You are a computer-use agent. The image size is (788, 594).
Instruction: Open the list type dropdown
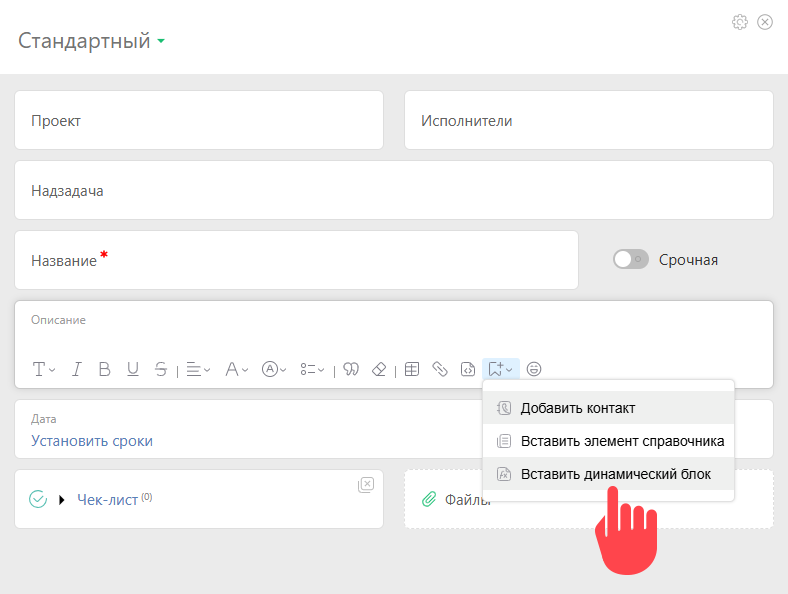312,369
